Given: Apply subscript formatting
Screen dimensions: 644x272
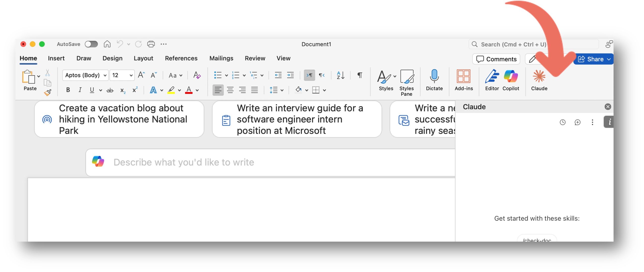Looking at the screenshot, I should pos(123,90).
